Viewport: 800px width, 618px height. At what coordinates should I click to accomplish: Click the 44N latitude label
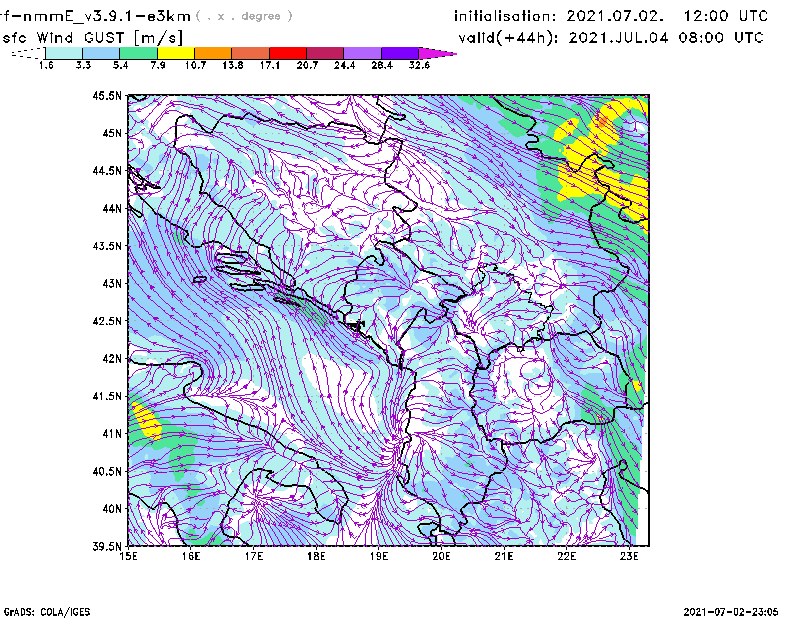pos(112,208)
